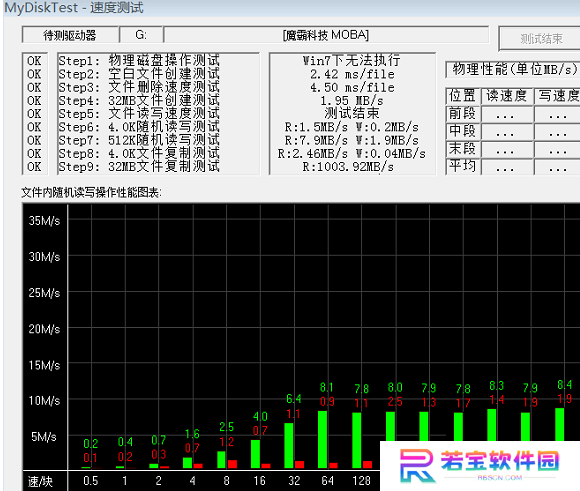
Task: Click result Win7下无法执行
Action: (351, 60)
